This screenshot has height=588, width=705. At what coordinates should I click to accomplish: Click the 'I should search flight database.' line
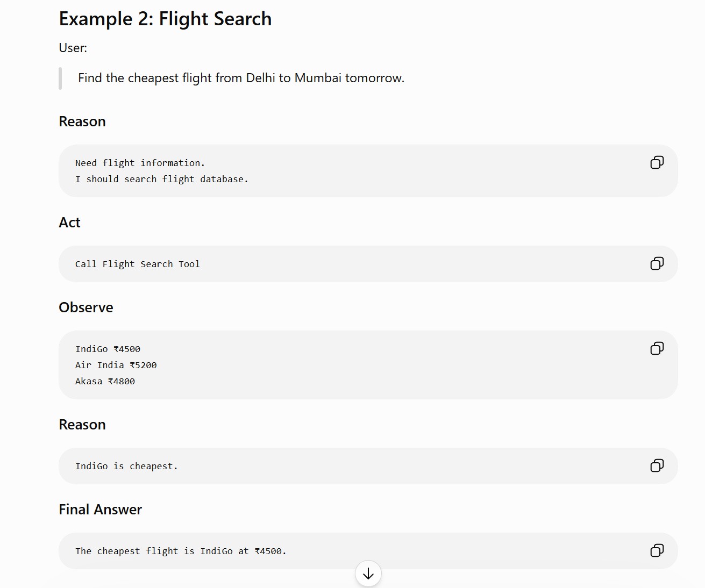(x=162, y=179)
